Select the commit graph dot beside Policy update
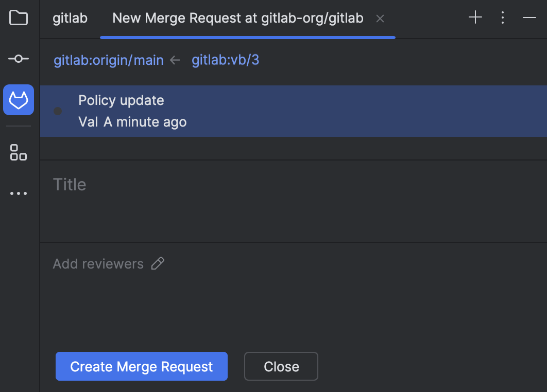The height and width of the screenshot is (392, 547). 58,111
